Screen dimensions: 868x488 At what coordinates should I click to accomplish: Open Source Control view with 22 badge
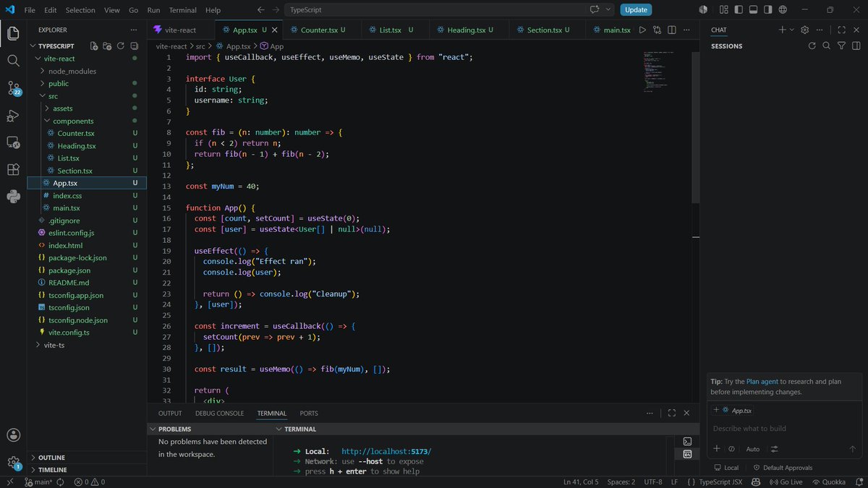tap(13, 88)
